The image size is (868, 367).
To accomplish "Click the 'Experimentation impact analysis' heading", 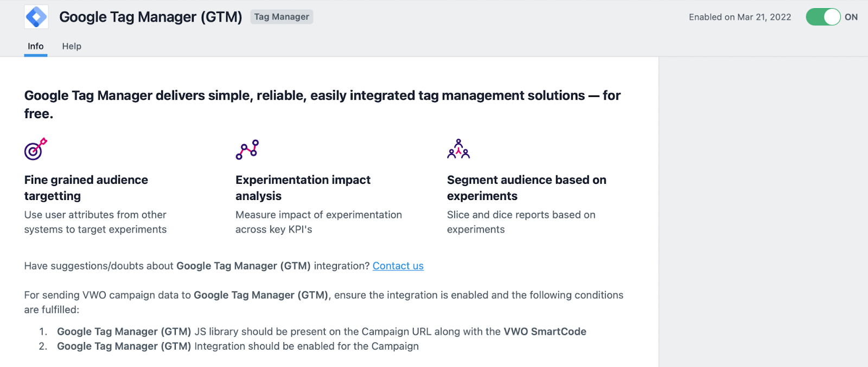I will [x=303, y=188].
